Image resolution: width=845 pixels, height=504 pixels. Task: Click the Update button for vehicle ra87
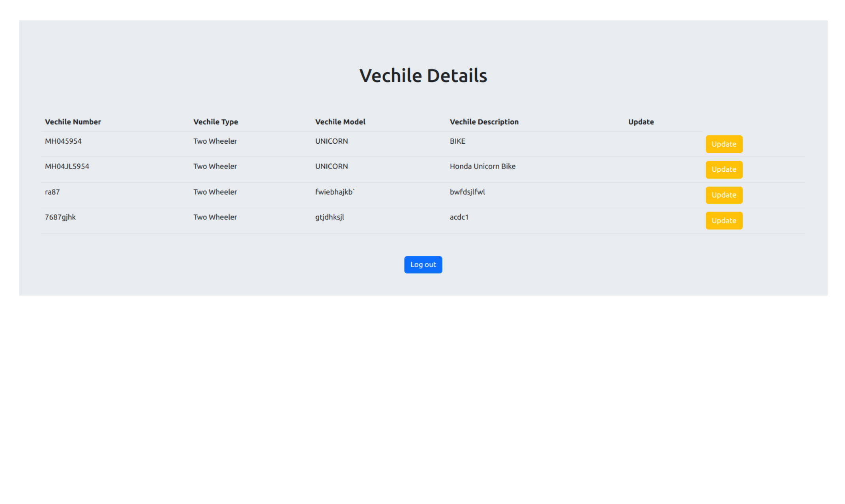723,195
